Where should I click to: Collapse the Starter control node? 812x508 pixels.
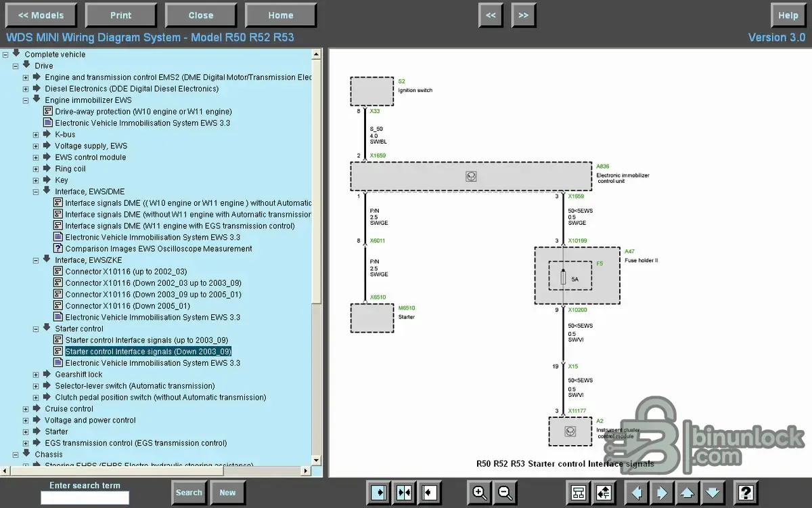coord(36,329)
